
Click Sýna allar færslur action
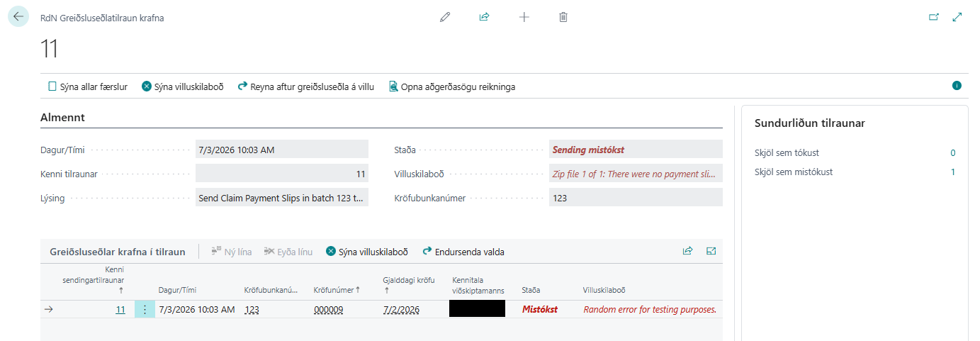click(x=88, y=86)
